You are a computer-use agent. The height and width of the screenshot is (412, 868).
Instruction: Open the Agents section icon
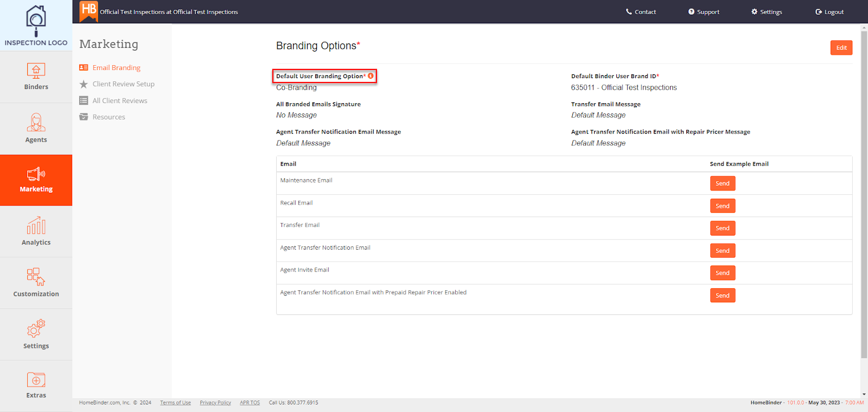pyautogui.click(x=36, y=123)
